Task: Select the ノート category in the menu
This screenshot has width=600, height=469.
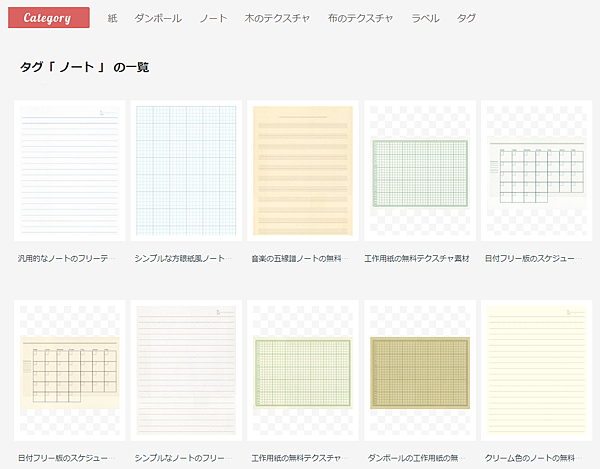Action: coord(213,18)
